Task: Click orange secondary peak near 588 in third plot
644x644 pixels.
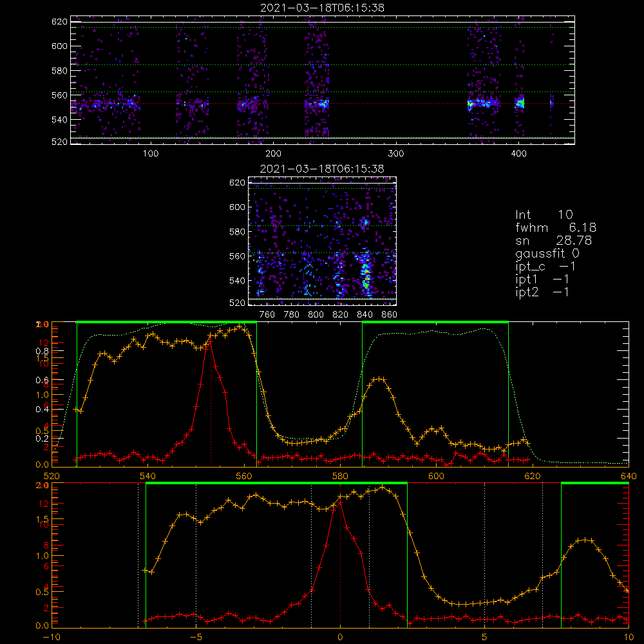Action: pyautogui.click(x=378, y=379)
